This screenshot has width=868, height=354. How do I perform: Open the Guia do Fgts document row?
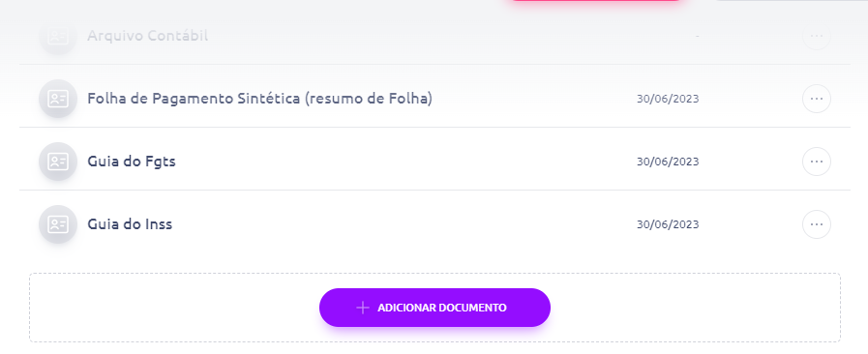click(x=434, y=162)
